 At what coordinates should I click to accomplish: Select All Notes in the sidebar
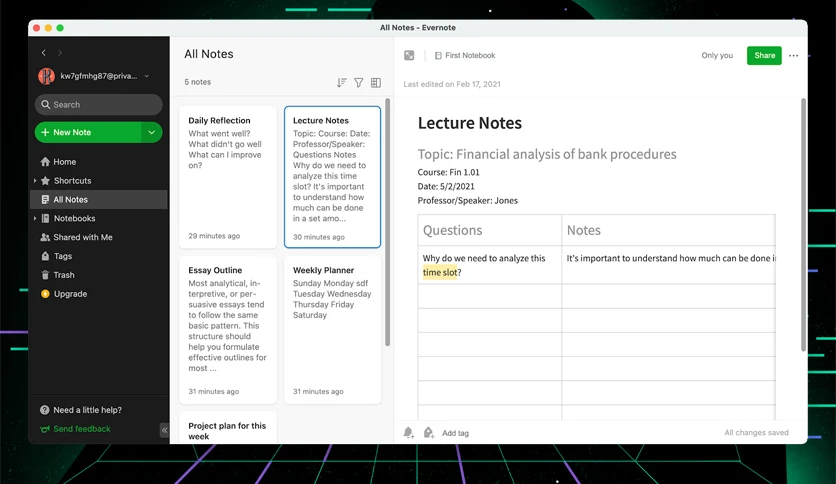99,199
